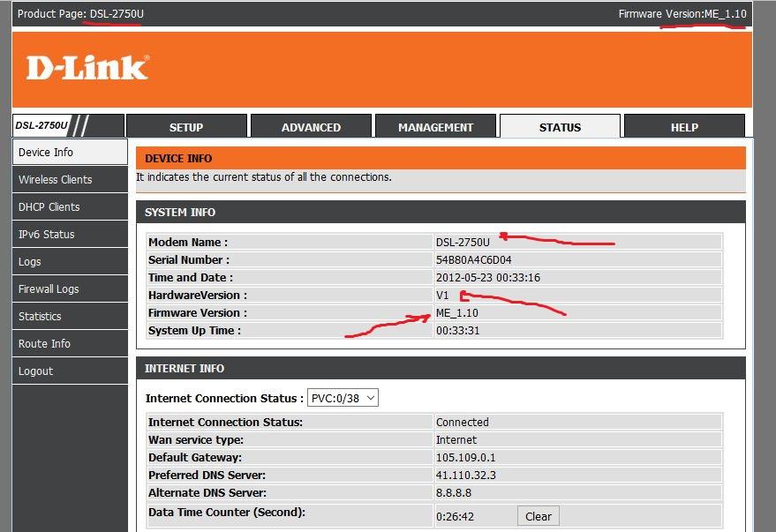Clear the Data Time Counter
This screenshot has height=532, width=776.
(539, 516)
